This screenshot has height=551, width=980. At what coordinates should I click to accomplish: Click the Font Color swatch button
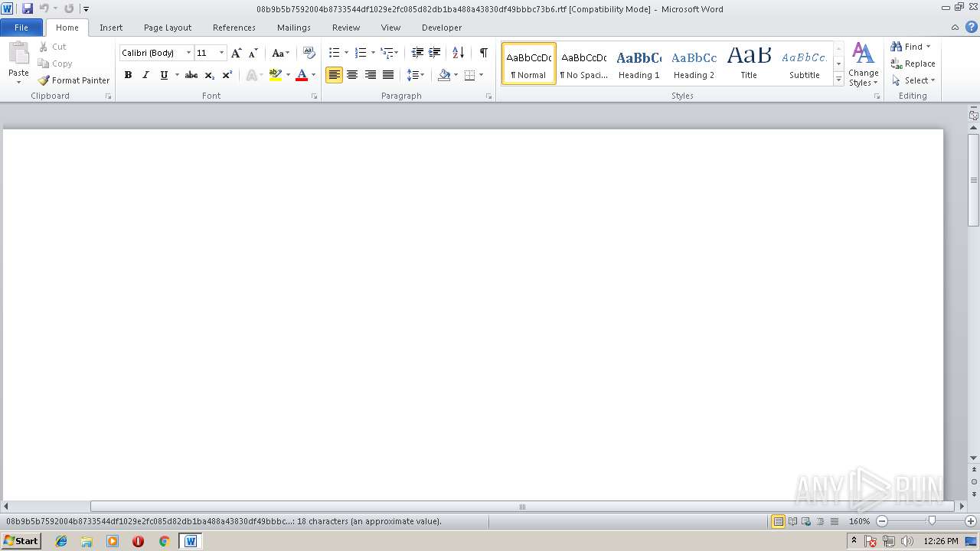(302, 75)
